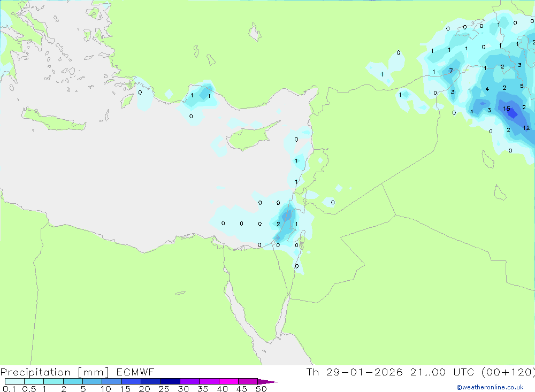Click the island of Cyprus on the map
Image resolution: width=535 pixels, height=392 pixels.
pos(249,137)
